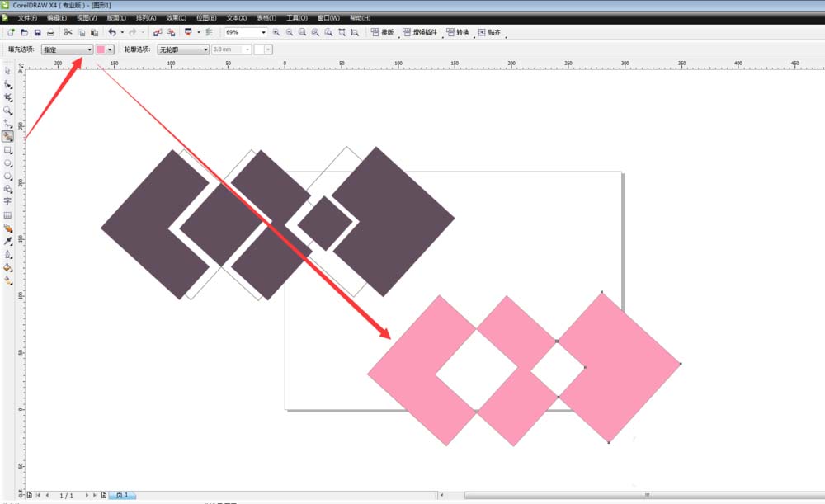Select the Eyedropper tool
Image resolution: width=825 pixels, height=504 pixels.
point(7,241)
